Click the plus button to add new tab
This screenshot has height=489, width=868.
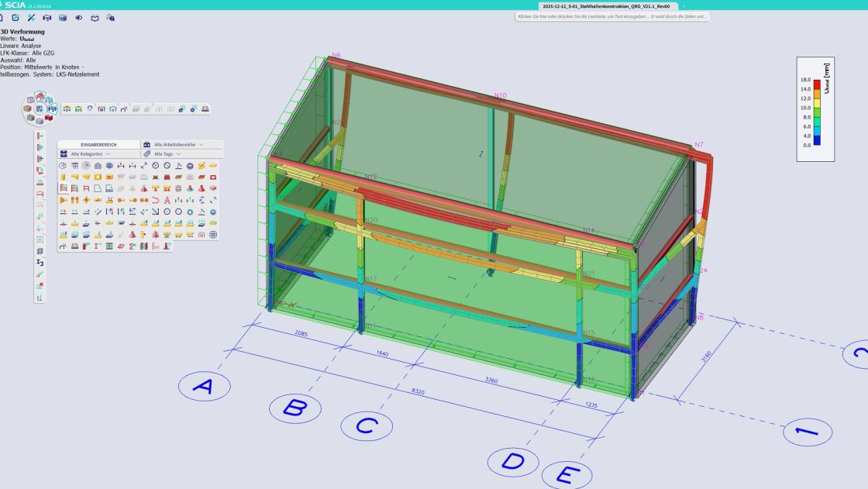[684, 5]
